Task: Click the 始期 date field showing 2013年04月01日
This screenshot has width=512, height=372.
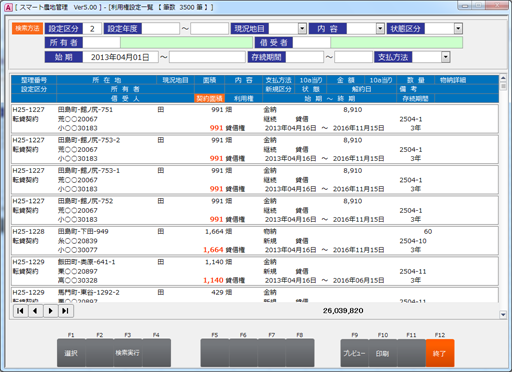Action: [x=120, y=57]
